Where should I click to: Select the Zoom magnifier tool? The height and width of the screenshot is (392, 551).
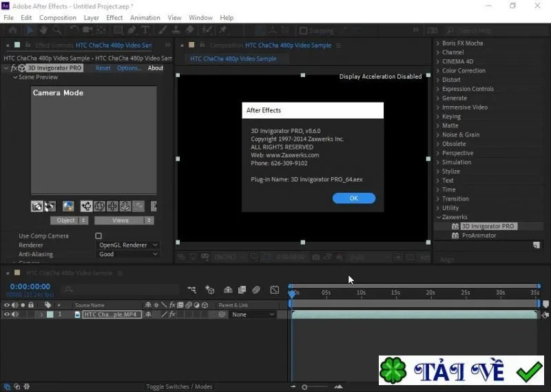(57, 30)
